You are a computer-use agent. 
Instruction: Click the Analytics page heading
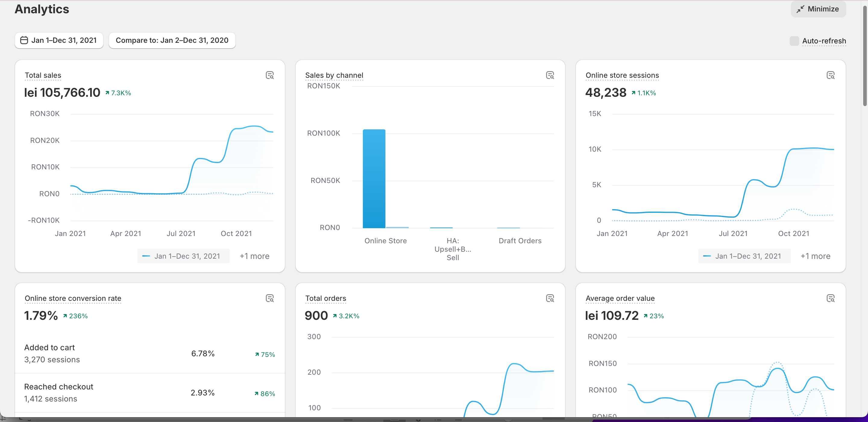[x=42, y=9]
